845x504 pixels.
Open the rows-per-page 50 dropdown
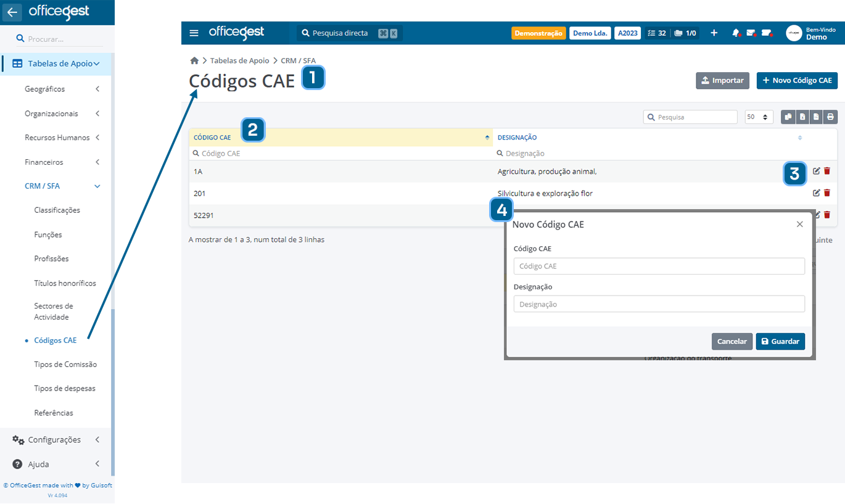coord(759,117)
